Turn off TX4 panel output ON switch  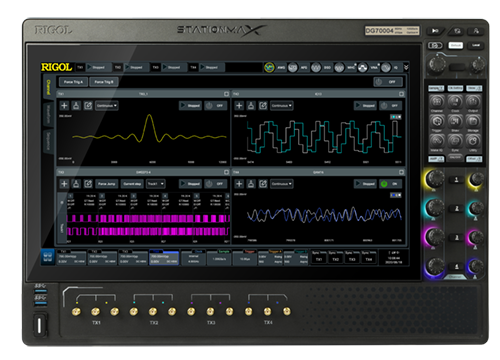pyautogui.click(x=391, y=184)
